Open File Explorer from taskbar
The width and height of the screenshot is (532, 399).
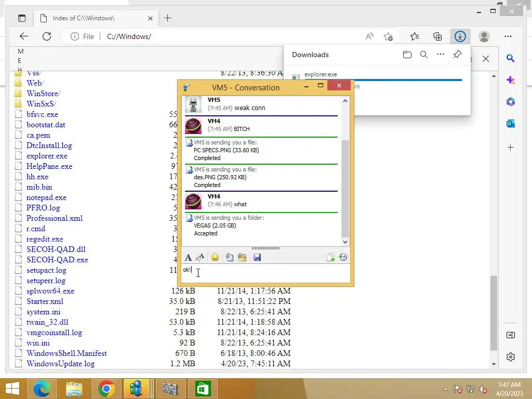coord(74,389)
